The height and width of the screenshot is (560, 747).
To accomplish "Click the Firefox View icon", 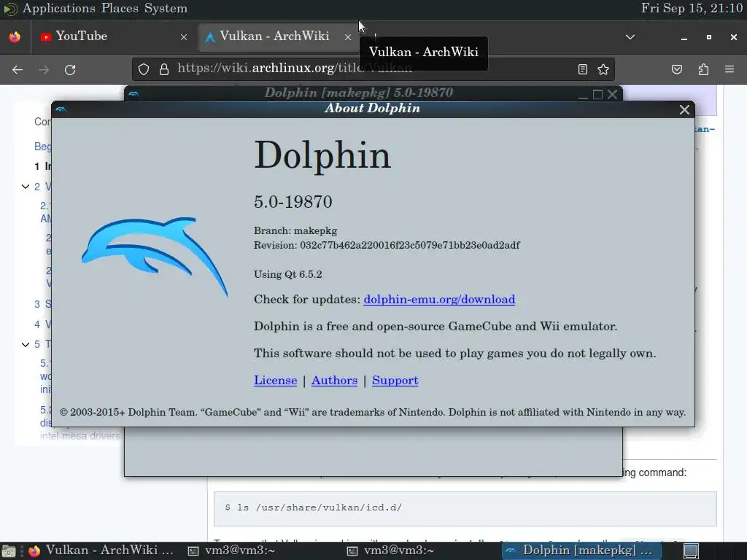I will [15, 36].
